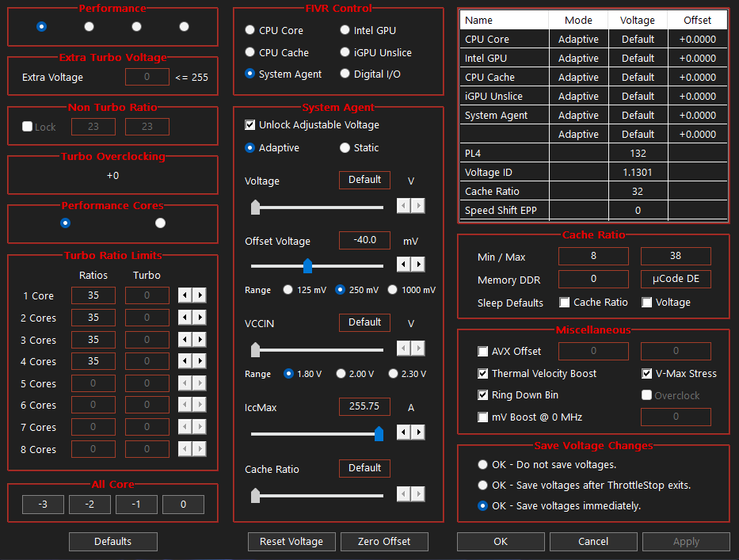Toggle the V-Max Stress checkbox
The width and height of the screenshot is (739, 560).
point(647,373)
